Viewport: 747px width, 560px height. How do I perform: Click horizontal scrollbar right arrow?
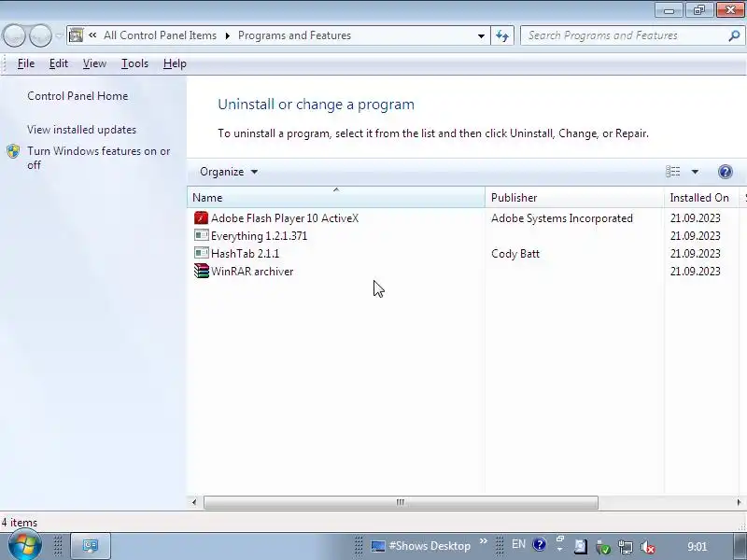tap(739, 502)
